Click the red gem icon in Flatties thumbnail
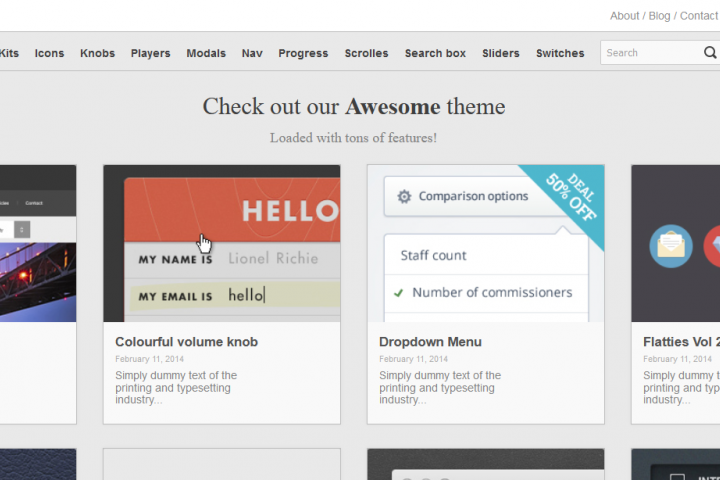 click(x=712, y=246)
